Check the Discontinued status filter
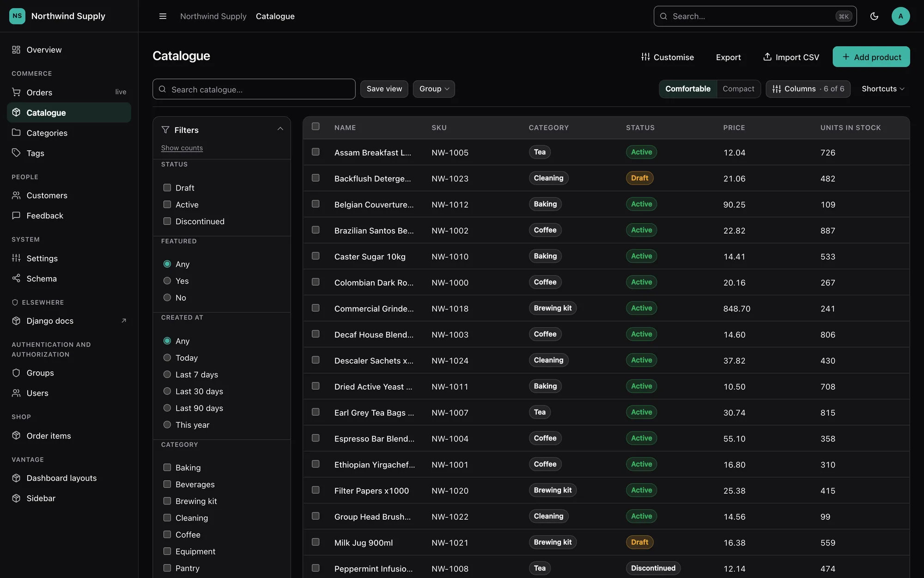This screenshot has width=924, height=578. pyautogui.click(x=167, y=221)
